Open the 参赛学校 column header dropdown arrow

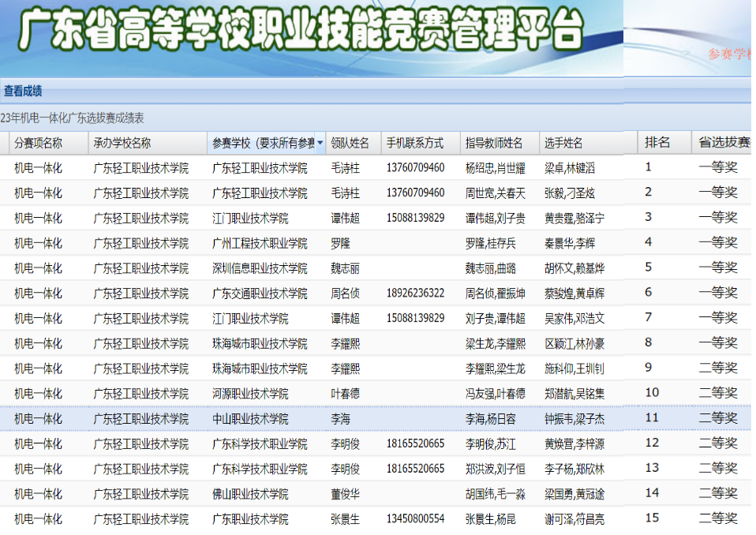click(320, 144)
